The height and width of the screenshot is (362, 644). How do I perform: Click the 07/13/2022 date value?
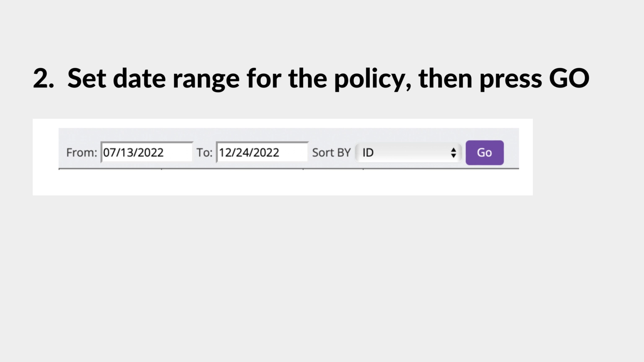click(133, 153)
